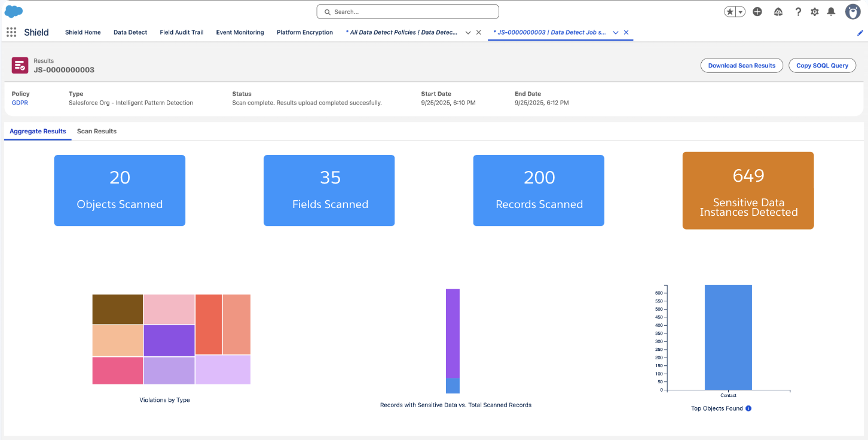Screen dimensions: 868x440
Task: Expand the JS-0000000003 tab chevron menu
Action: click(615, 33)
